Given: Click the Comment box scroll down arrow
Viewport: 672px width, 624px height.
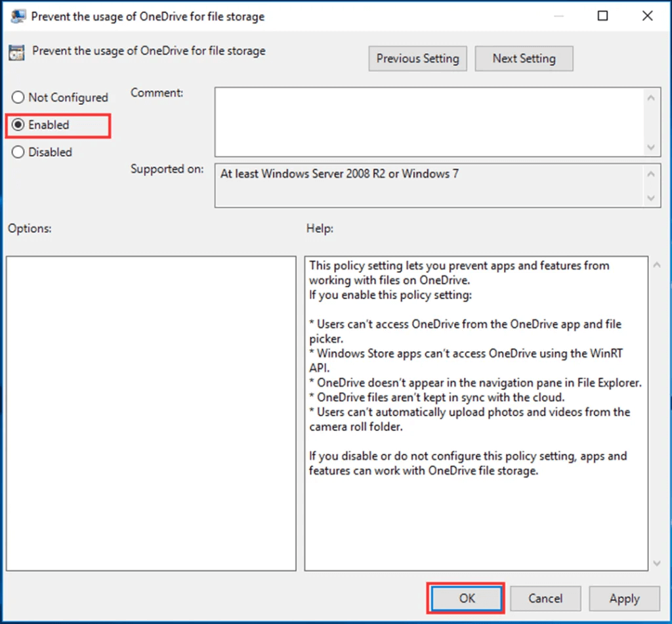Looking at the screenshot, I should click(x=651, y=147).
